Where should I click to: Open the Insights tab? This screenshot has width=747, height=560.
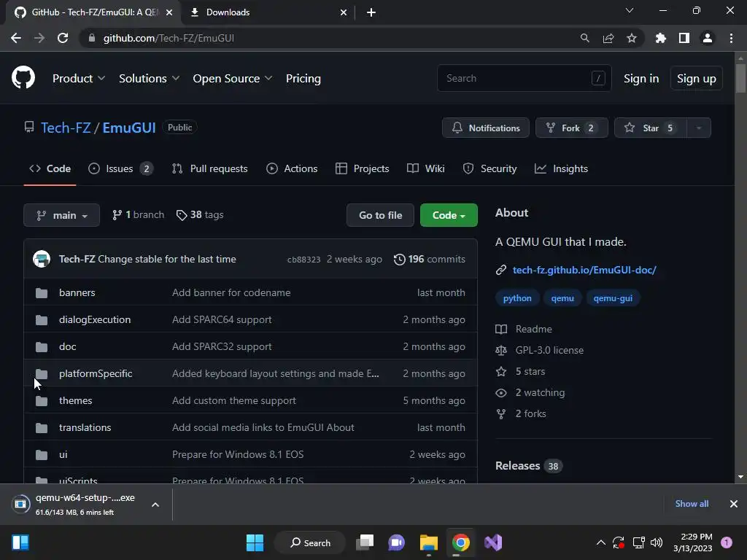(561, 168)
